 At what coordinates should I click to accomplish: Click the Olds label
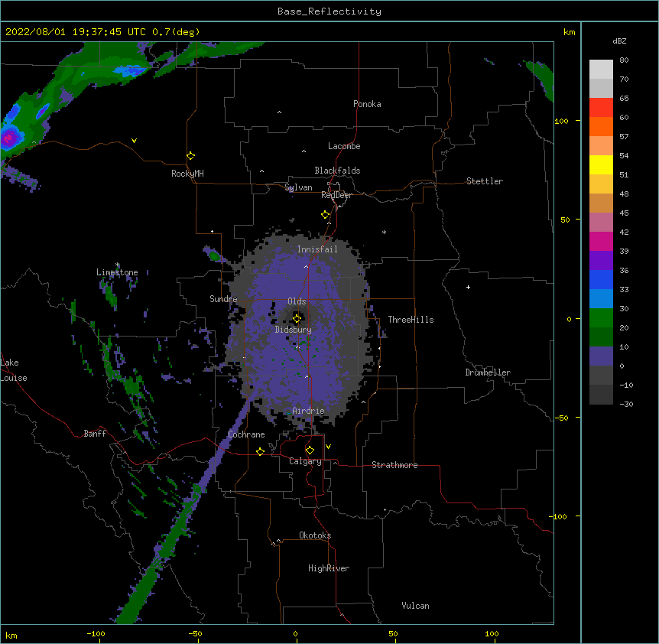coord(297,301)
